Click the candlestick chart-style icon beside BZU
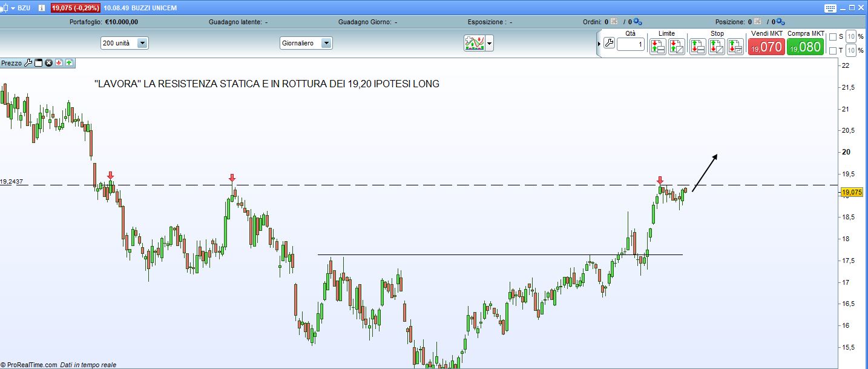868x369 pixels. [x=4, y=8]
